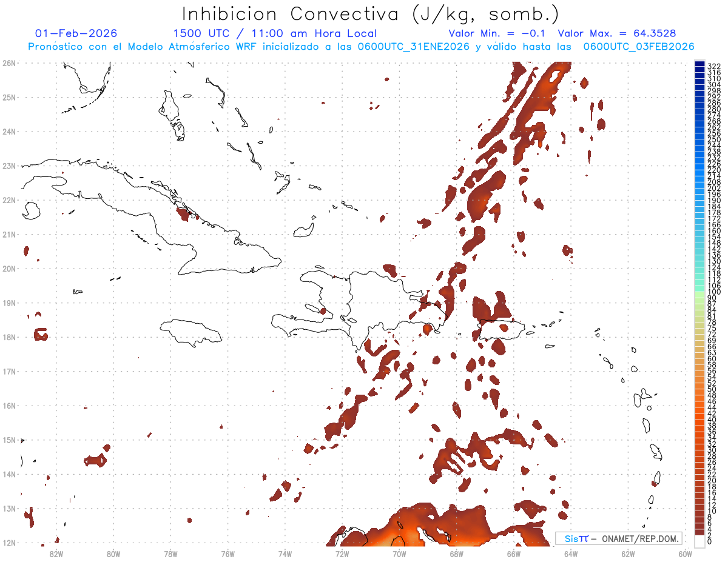Screen dimensions: 728x562
Task: Click the '76W' longitude label
Action: click(227, 554)
